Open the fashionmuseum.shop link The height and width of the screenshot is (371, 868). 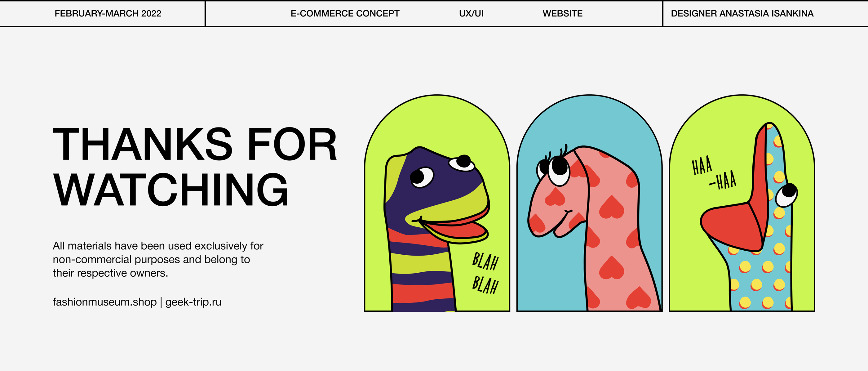[x=105, y=302]
